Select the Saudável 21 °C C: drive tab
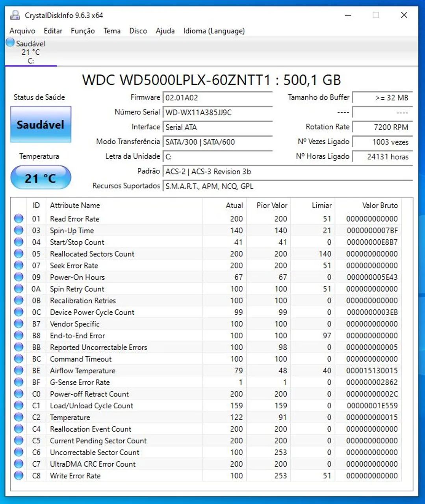425x504 pixels. click(31, 52)
